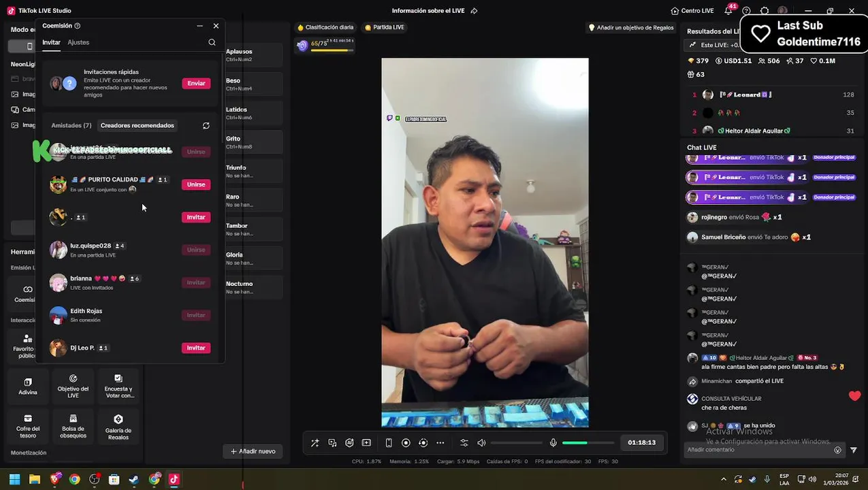Open the three-dots more options menu
This screenshot has height=490, width=868.
click(x=440, y=442)
